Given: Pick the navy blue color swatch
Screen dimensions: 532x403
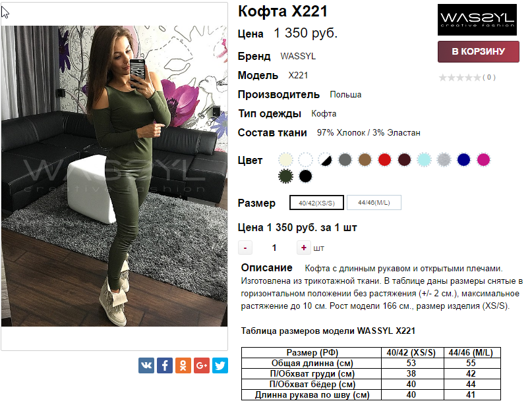Looking at the screenshot, I should [x=463, y=159].
